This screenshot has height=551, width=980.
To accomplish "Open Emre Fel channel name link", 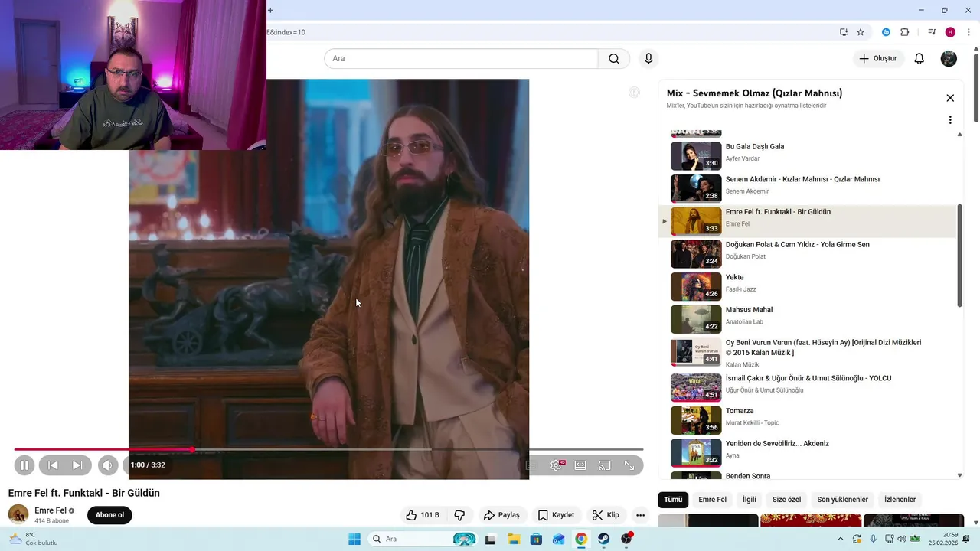I will [x=50, y=510].
